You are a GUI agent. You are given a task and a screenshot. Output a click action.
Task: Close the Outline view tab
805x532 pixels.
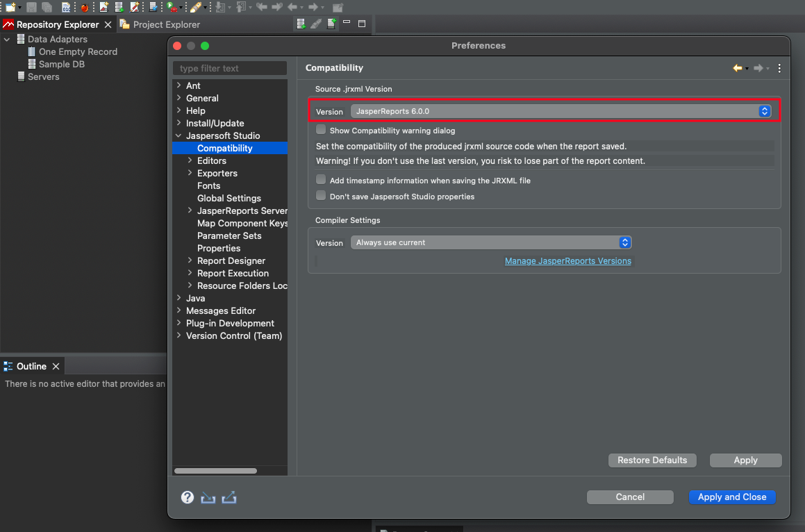[x=56, y=366]
